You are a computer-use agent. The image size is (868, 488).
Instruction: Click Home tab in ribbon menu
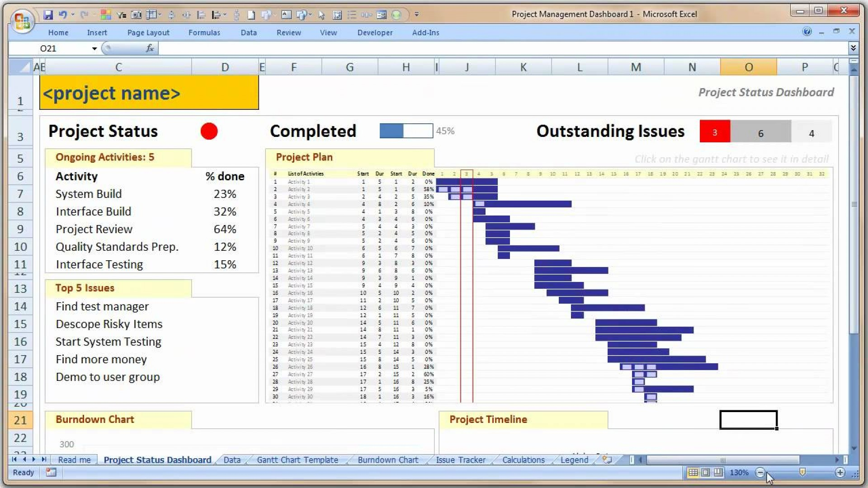pos(58,32)
